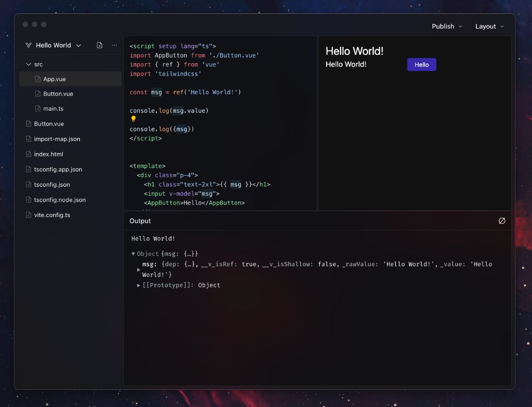Click the input v-model line in editor
The width and height of the screenshot is (532, 407).
[181, 194]
